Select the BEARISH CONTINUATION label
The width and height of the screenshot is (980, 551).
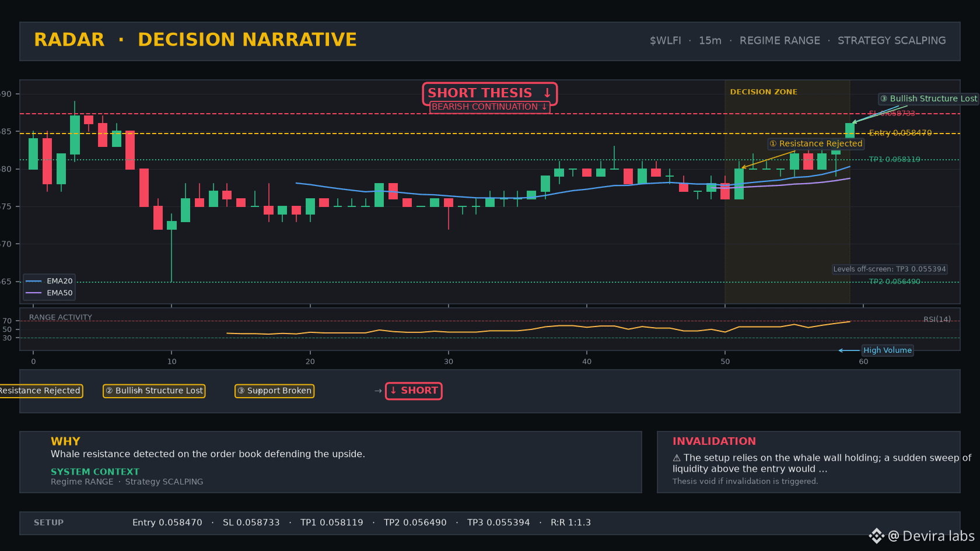(489, 107)
